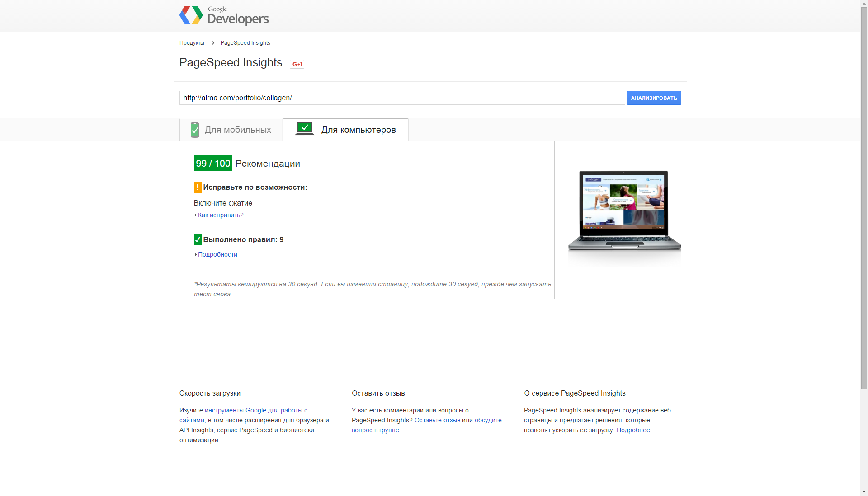
Task: Click the АНАЛИЗИРОВАТЬ button
Action: point(654,98)
